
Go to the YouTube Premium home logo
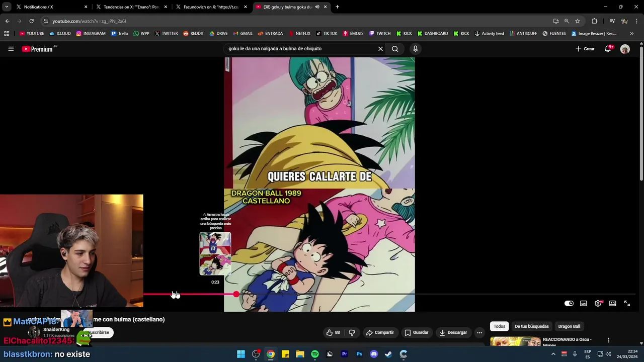[37, 49]
